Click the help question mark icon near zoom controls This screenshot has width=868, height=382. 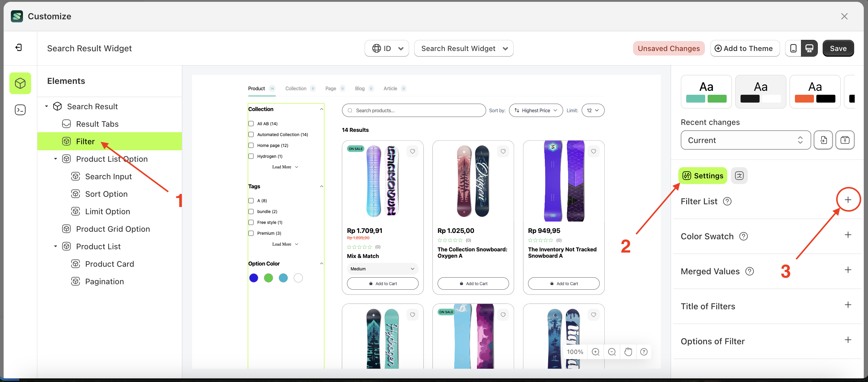coord(644,352)
